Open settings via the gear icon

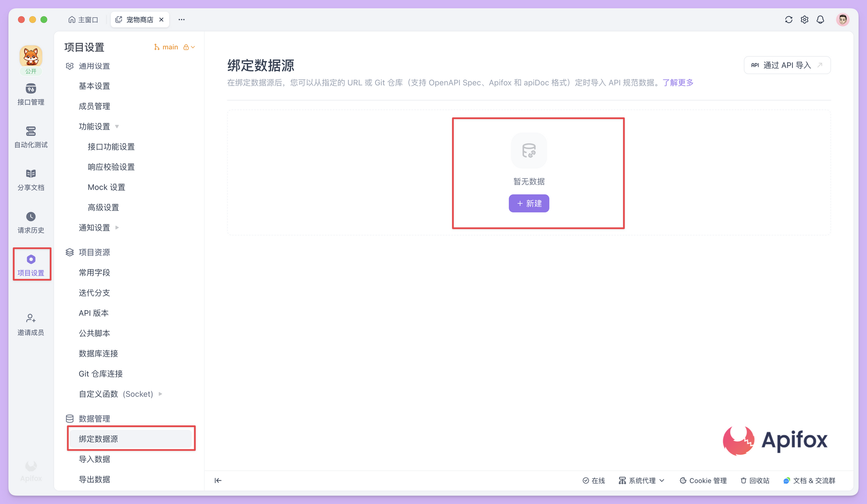pos(805,20)
